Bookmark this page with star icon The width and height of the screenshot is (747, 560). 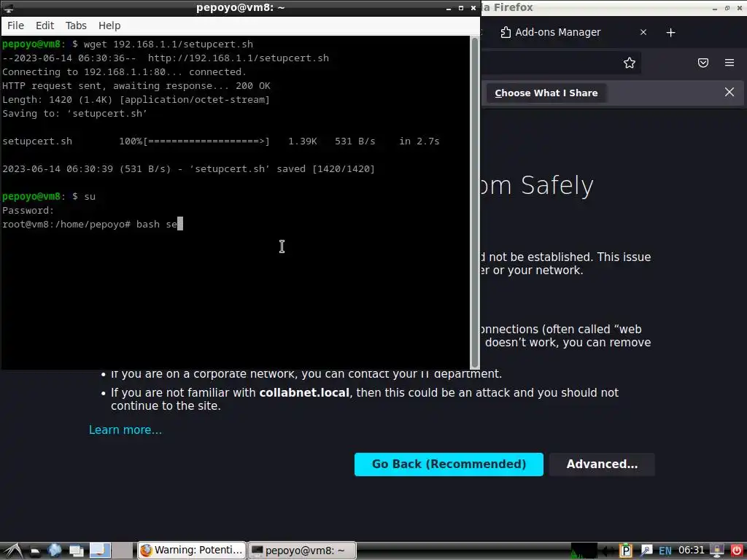[x=630, y=63]
